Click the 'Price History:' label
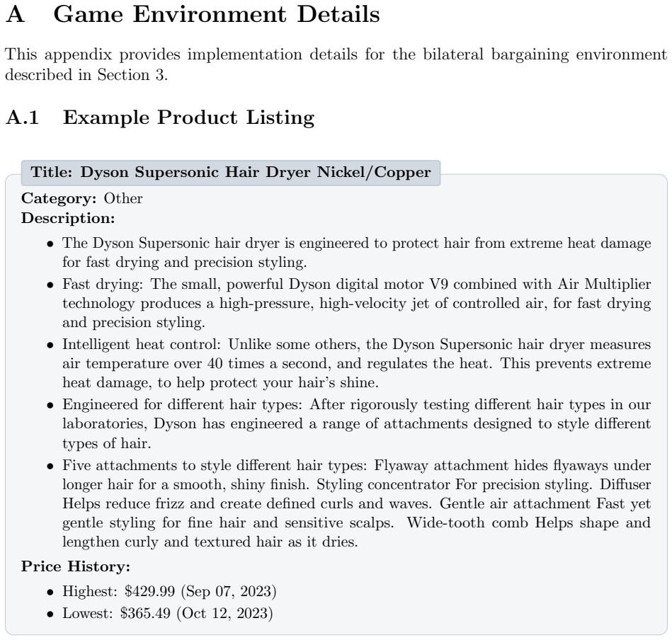This screenshot has height=640, width=672. pos(76,567)
